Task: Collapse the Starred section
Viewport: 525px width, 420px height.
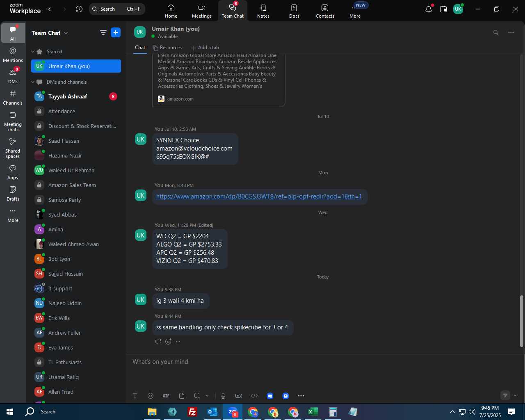Action: click(33, 52)
